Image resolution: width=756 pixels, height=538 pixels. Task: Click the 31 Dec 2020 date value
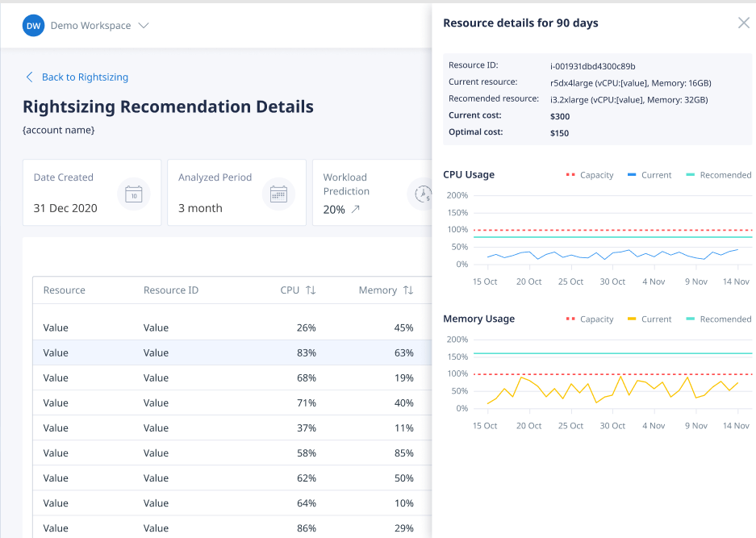click(65, 208)
